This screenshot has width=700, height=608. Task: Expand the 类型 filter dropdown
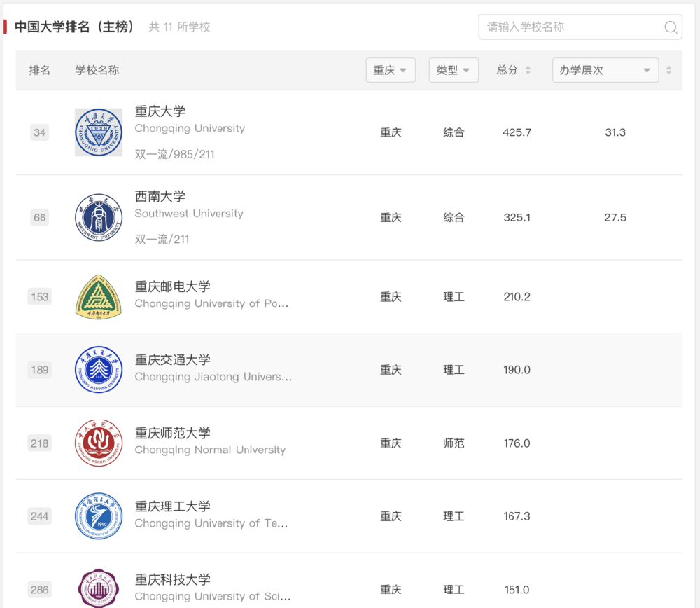(x=454, y=70)
